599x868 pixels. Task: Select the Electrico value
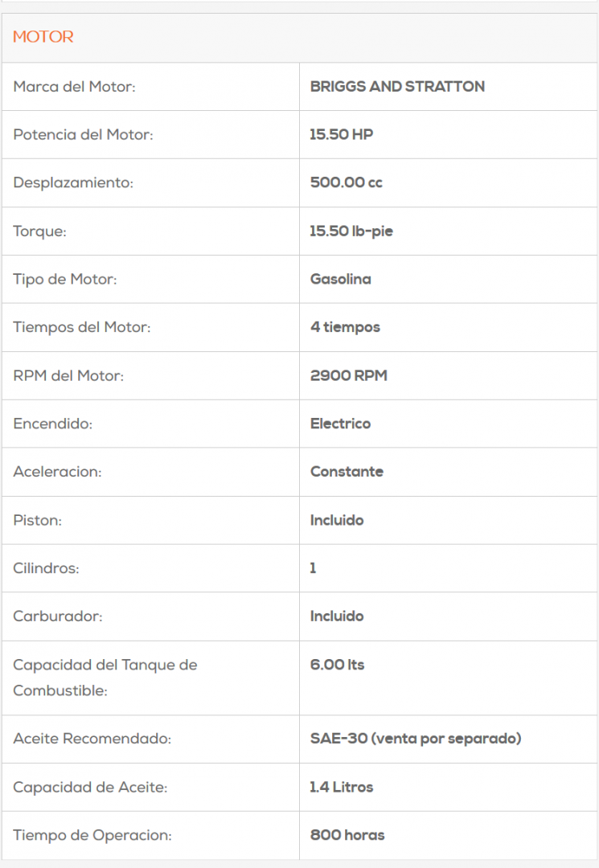pyautogui.click(x=341, y=424)
